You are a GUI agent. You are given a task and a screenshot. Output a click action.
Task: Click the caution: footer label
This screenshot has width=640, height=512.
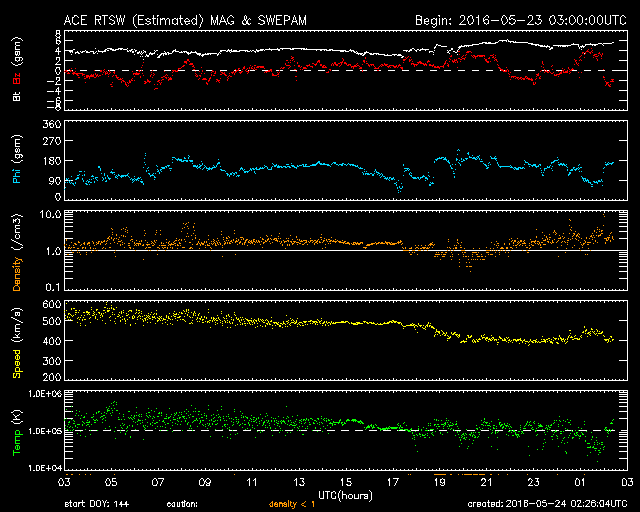[x=182, y=504]
